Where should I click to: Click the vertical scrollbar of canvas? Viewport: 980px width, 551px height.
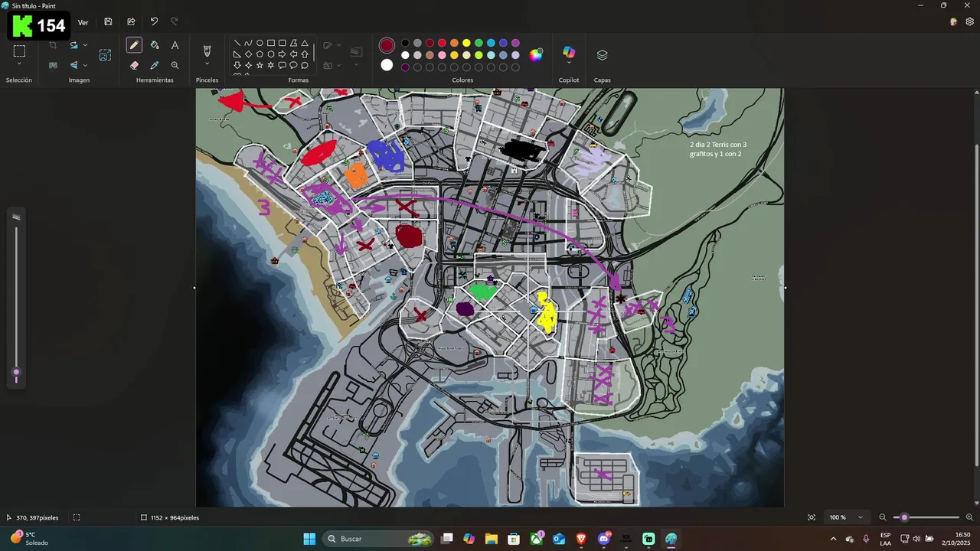[x=975, y=306]
